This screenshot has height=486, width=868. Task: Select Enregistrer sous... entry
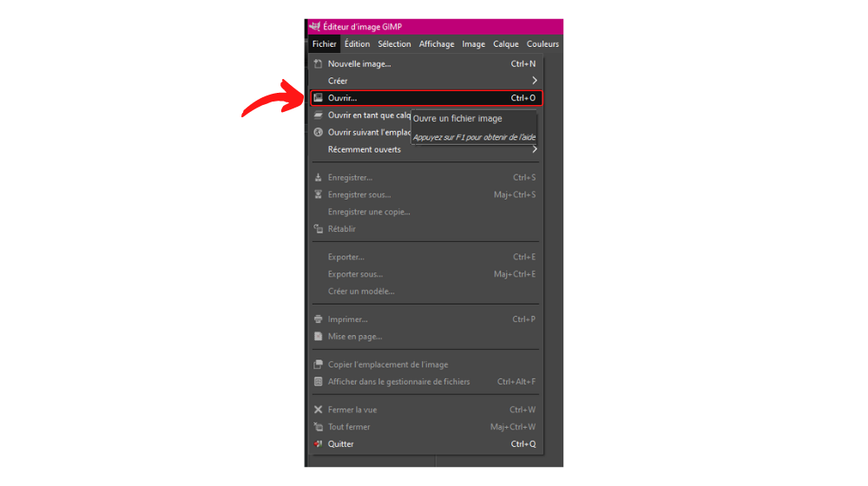(x=425, y=195)
